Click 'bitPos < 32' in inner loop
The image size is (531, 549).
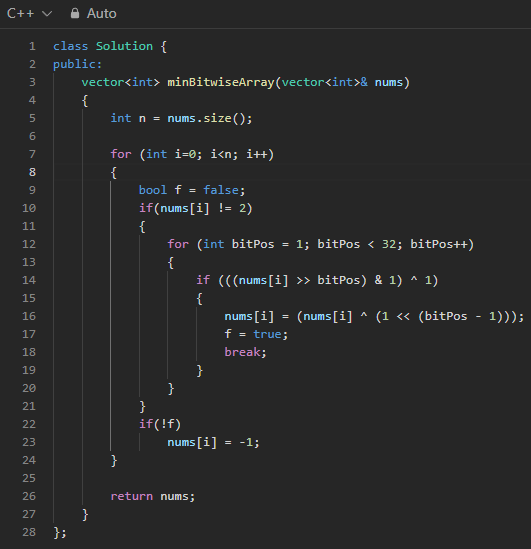356,244
